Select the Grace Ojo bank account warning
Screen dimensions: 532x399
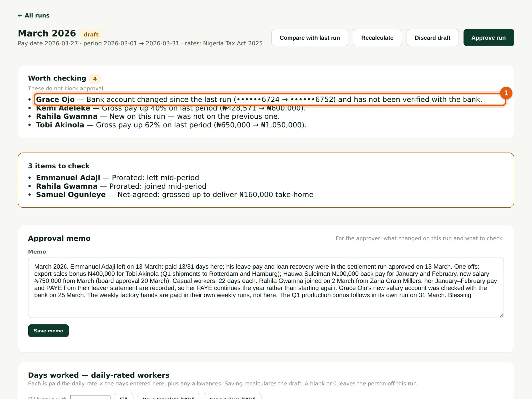270,99
